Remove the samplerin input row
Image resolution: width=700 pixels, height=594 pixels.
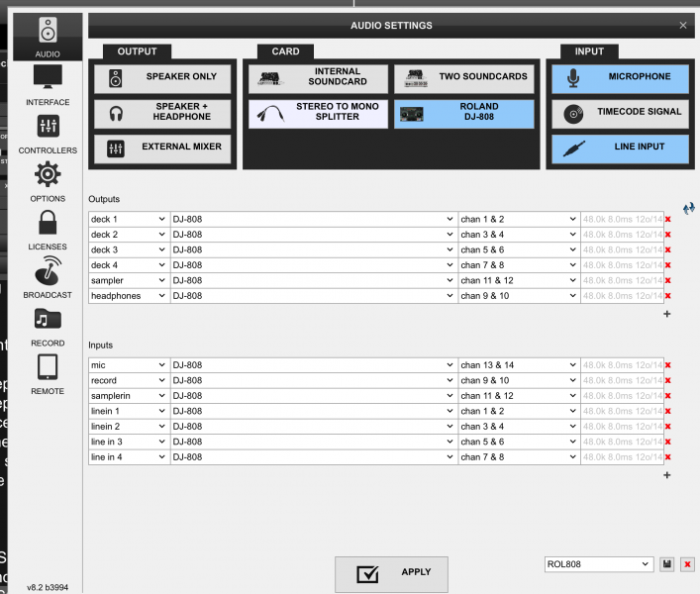tap(668, 396)
